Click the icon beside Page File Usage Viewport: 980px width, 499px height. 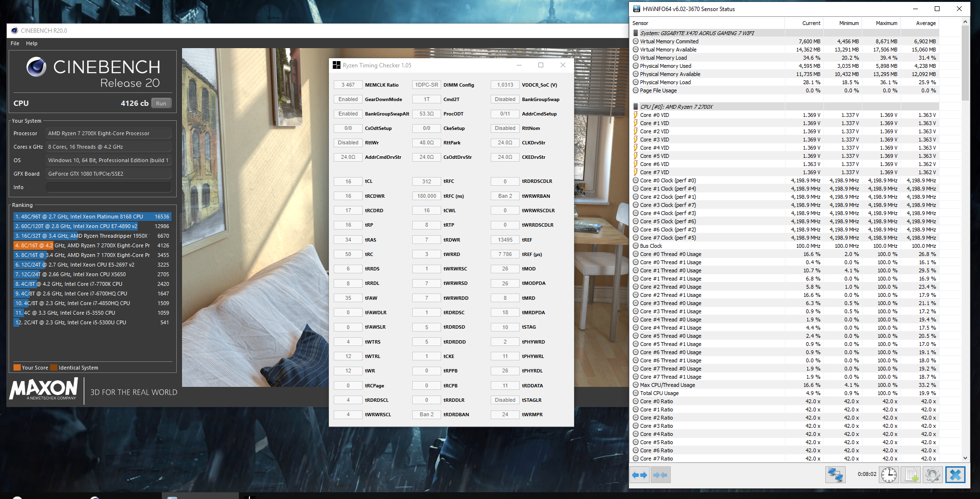click(636, 90)
